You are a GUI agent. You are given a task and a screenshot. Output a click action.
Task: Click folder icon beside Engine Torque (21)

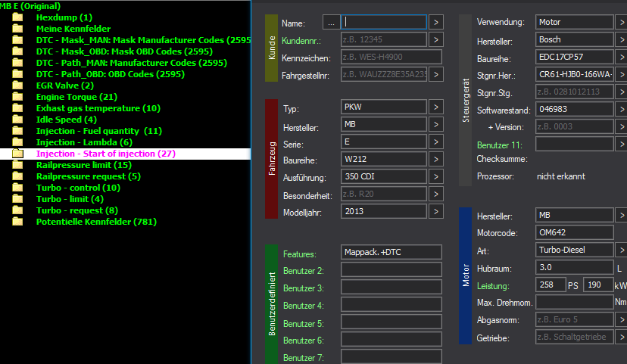pyautogui.click(x=17, y=97)
